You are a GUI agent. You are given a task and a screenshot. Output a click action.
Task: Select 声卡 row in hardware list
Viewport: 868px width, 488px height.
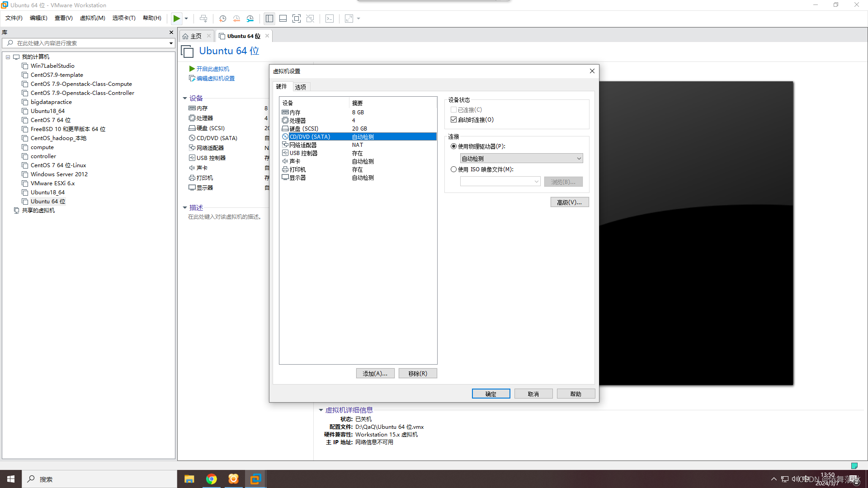tap(359, 161)
